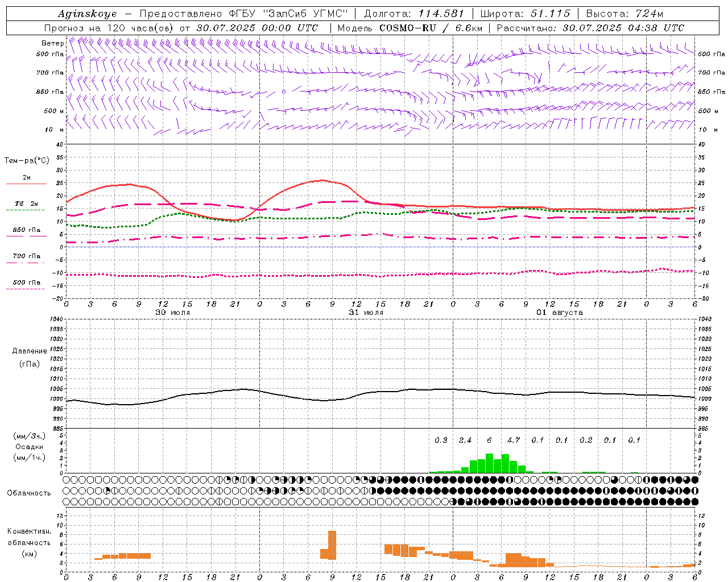
Task: Click the "Td 2м" dew point legend entry
Action: tap(27, 203)
